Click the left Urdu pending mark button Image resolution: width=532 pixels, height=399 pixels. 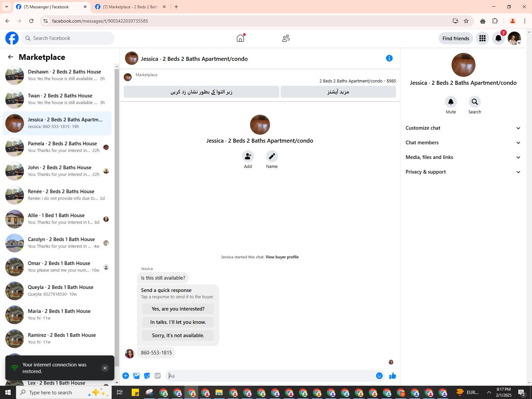coord(201,92)
